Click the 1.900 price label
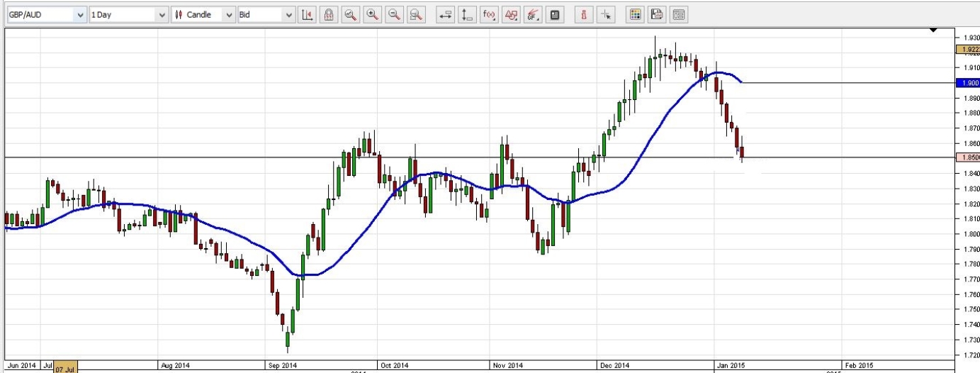Viewport: 980px width, 373px height. pyautogui.click(x=967, y=82)
